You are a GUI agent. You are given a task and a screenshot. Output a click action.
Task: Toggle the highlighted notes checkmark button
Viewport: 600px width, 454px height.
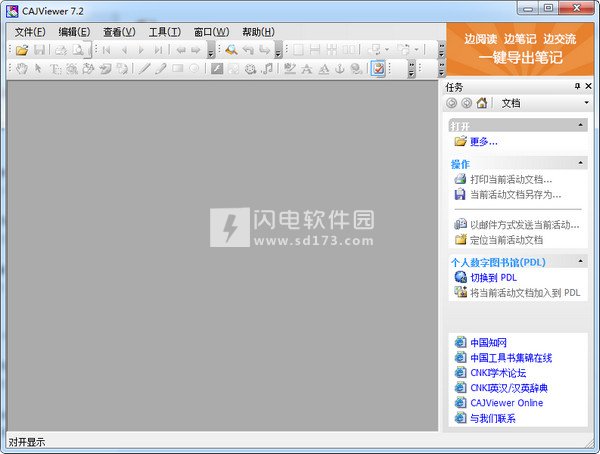point(378,69)
